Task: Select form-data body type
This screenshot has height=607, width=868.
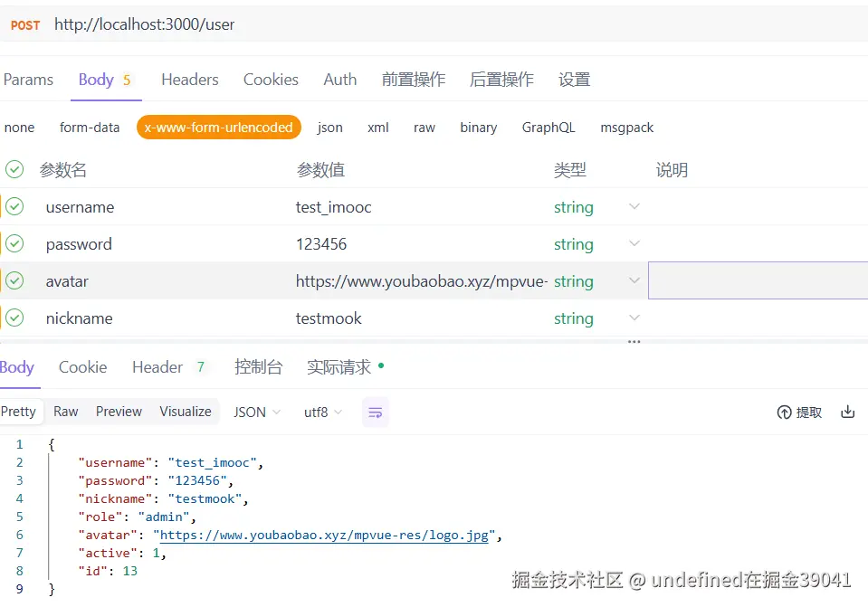Action: 90,128
